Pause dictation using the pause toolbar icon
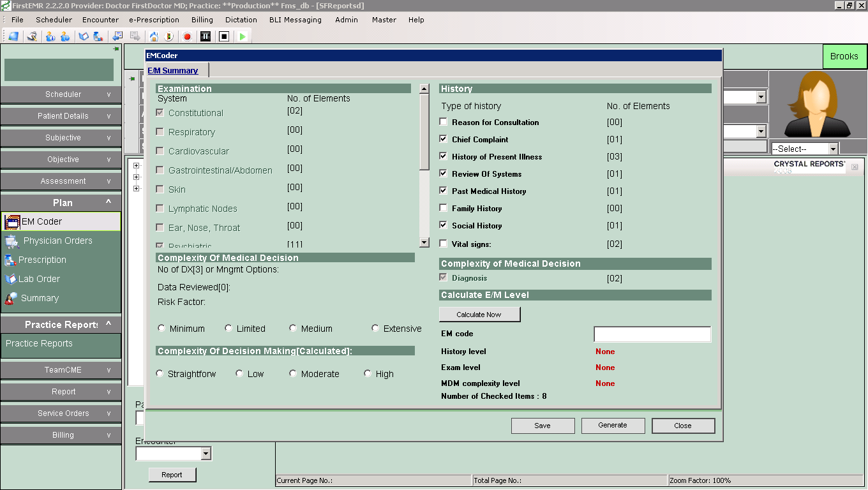 (x=206, y=36)
